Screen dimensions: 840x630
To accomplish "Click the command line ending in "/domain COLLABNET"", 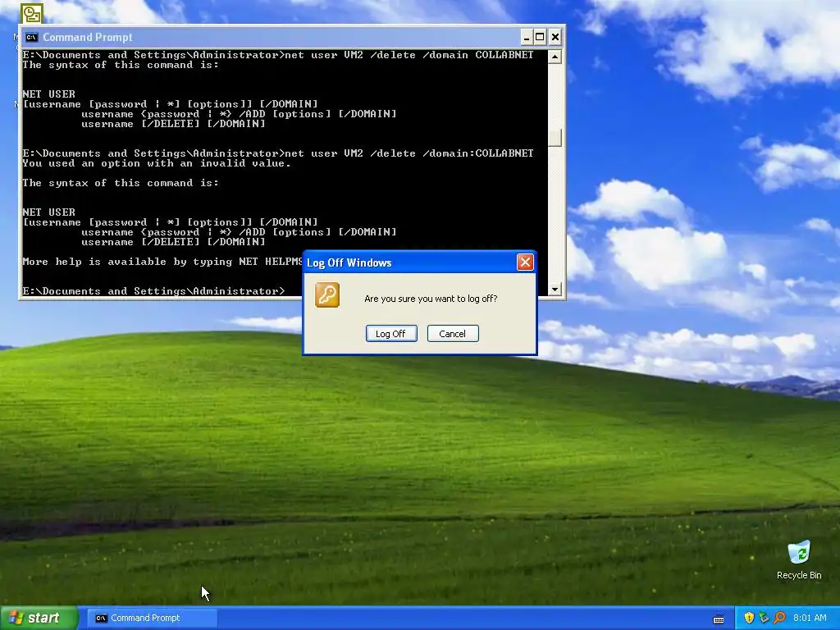I will tap(278, 55).
